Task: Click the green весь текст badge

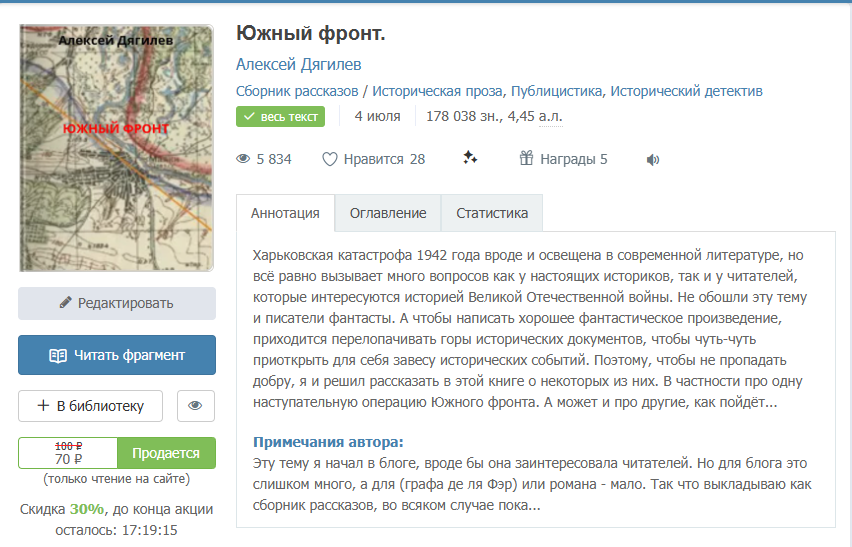Action: point(281,117)
